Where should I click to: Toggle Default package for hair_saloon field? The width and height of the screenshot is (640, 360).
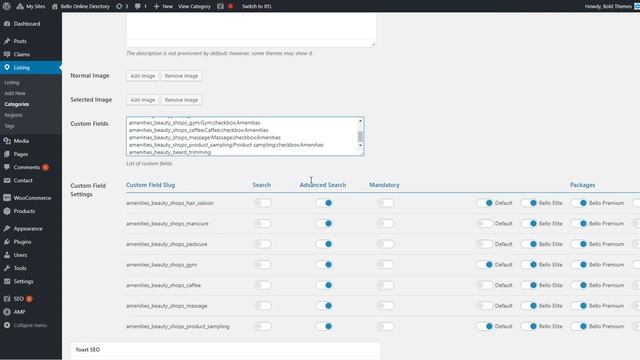pyautogui.click(x=485, y=203)
